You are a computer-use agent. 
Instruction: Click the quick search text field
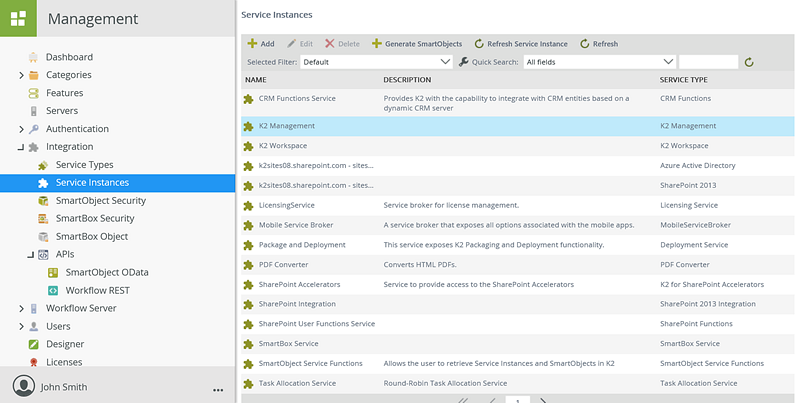click(x=708, y=62)
